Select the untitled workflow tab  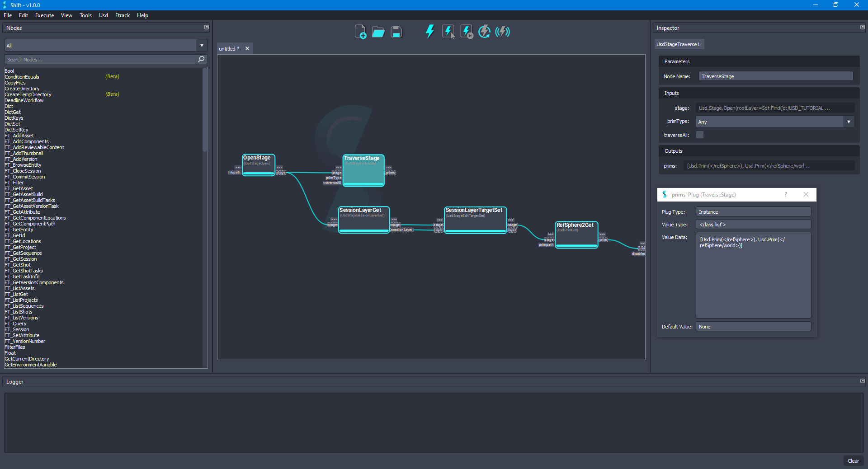(x=229, y=49)
